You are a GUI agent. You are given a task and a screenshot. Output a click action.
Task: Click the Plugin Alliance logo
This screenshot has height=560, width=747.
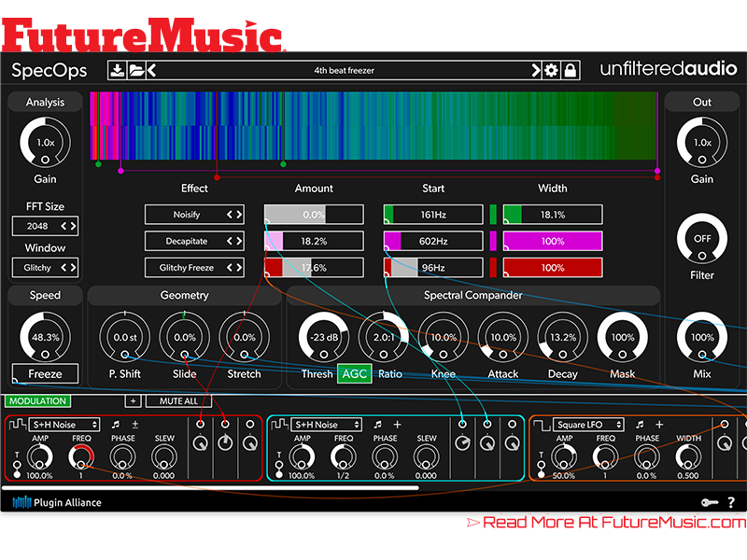(57, 502)
